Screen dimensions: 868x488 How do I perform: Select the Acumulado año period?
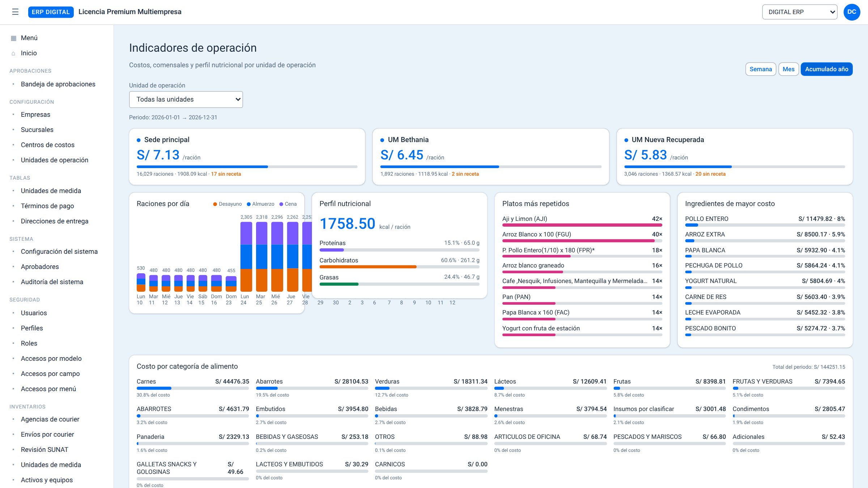[x=826, y=69]
